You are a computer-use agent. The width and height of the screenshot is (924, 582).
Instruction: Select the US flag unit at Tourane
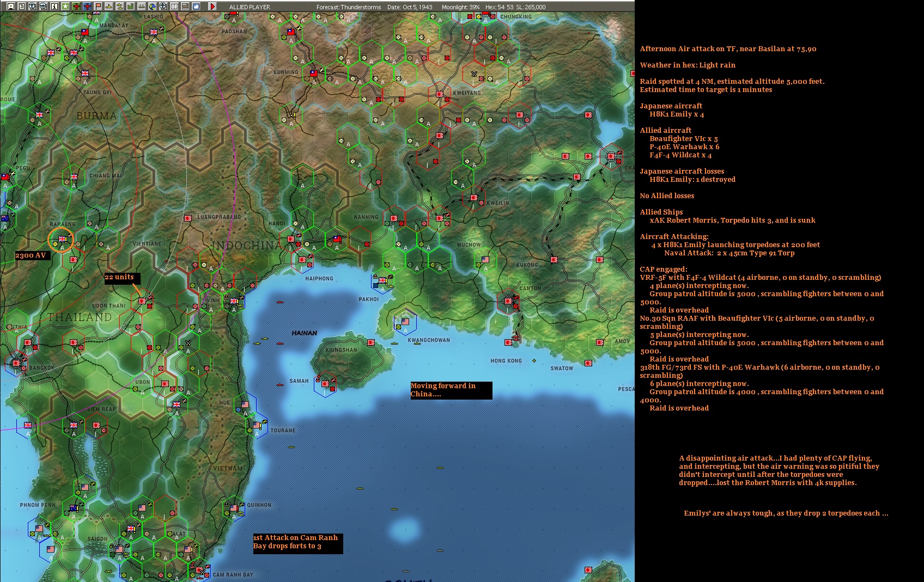click(257, 425)
